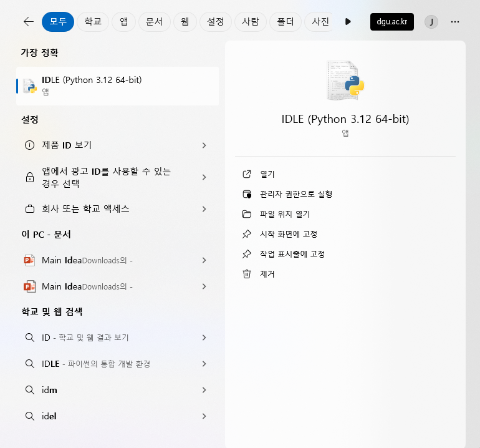The height and width of the screenshot is (448, 480).
Task: Expand the idel suggestion chevron
Action: tap(204, 416)
